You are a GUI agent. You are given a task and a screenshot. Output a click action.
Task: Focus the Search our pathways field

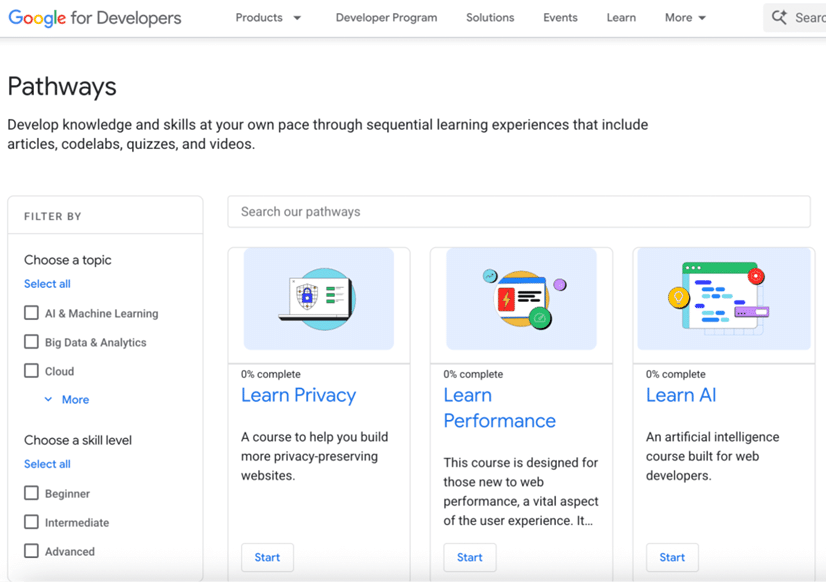click(518, 212)
